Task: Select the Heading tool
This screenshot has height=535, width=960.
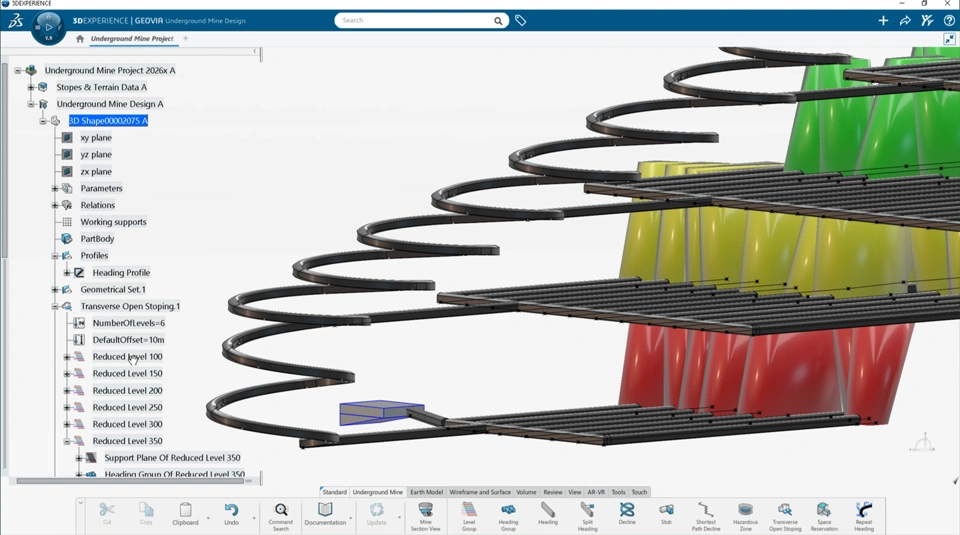Action: (548, 514)
